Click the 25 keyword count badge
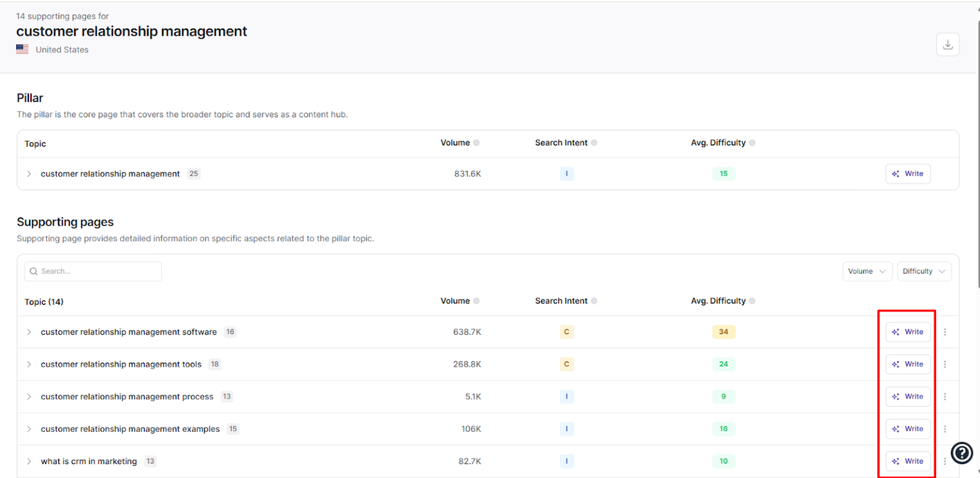980x478 pixels. (x=193, y=174)
